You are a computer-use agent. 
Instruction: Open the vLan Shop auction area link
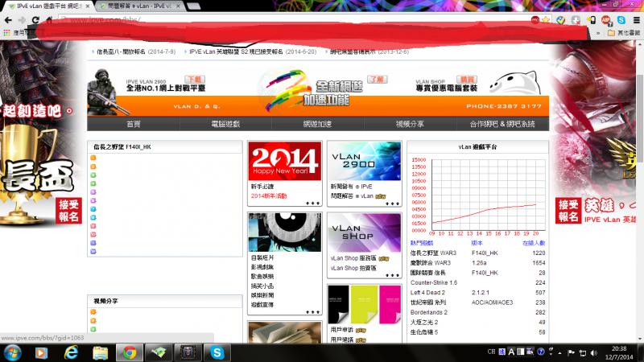pyautogui.click(x=353, y=268)
